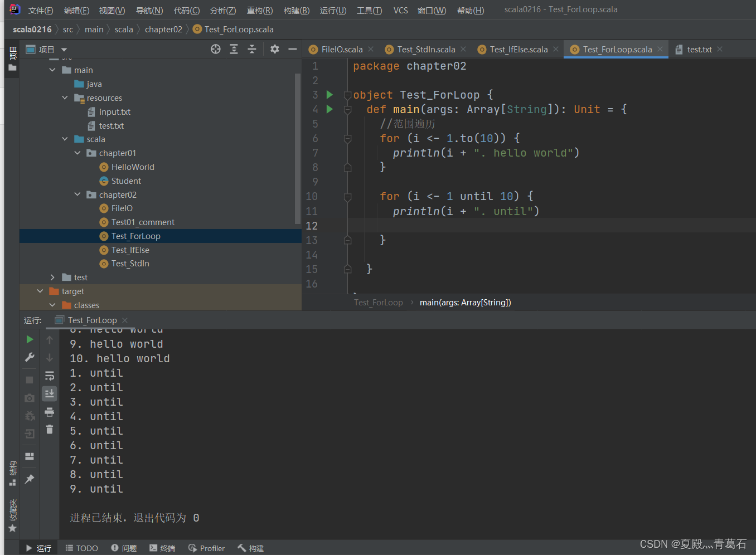Open the 编辑(E) menu
Screen dimensions: 756x555
pyautogui.click(x=76, y=10)
